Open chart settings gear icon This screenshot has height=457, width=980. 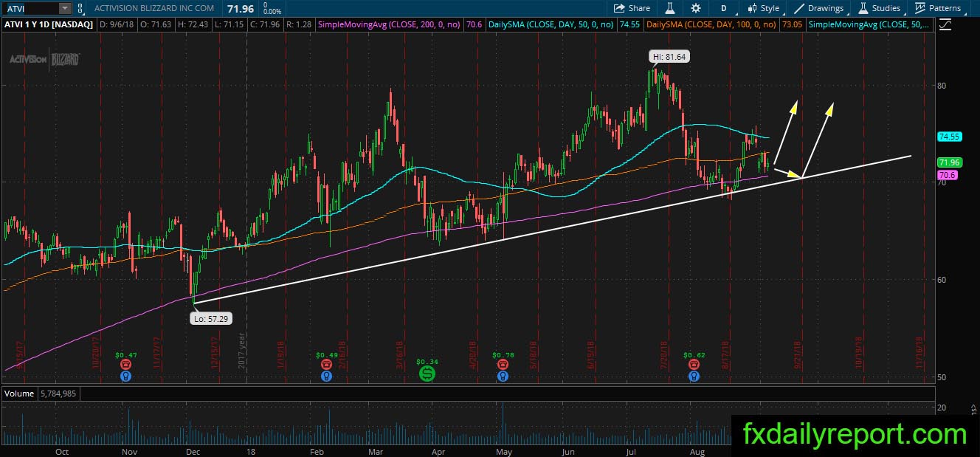point(696,8)
